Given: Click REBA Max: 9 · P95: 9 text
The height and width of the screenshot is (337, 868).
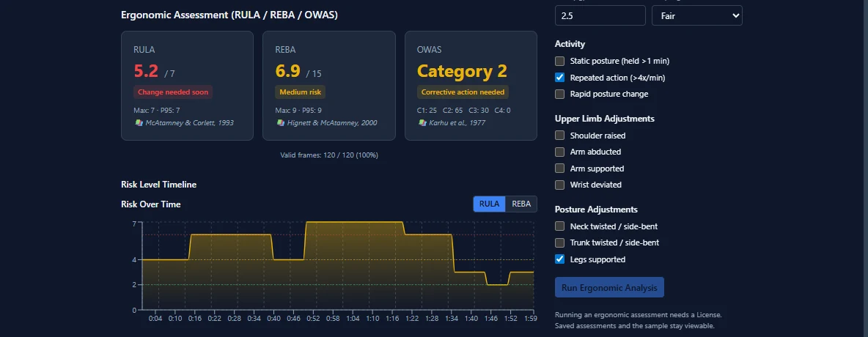Looking at the screenshot, I should coord(298,110).
